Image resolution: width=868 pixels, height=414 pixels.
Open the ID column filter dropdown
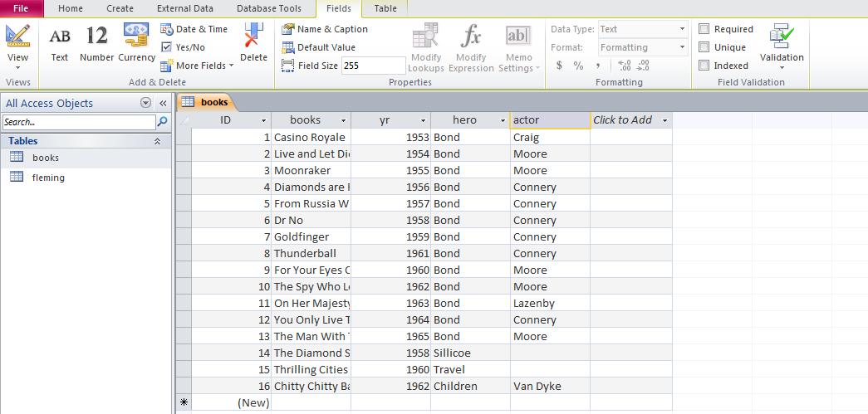pyautogui.click(x=263, y=120)
